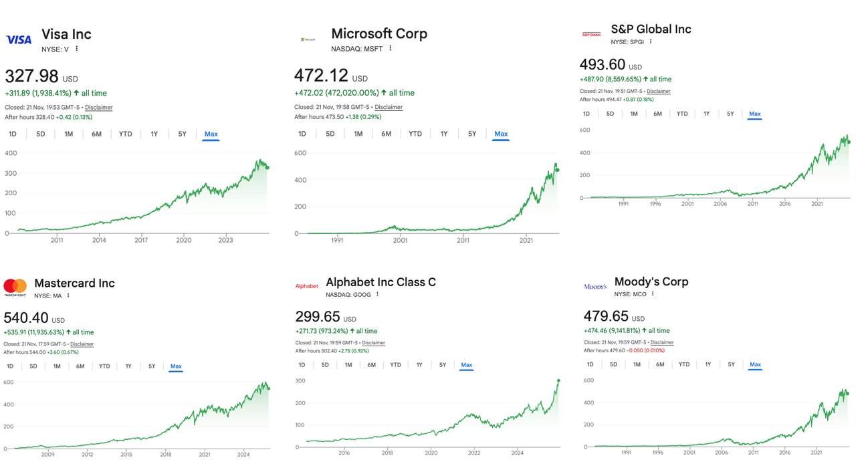Open three-dot menu next to NYSE: V

point(77,49)
